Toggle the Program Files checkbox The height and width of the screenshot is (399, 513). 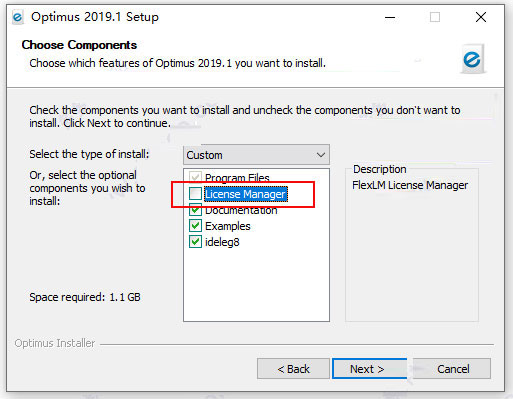pyautogui.click(x=195, y=177)
